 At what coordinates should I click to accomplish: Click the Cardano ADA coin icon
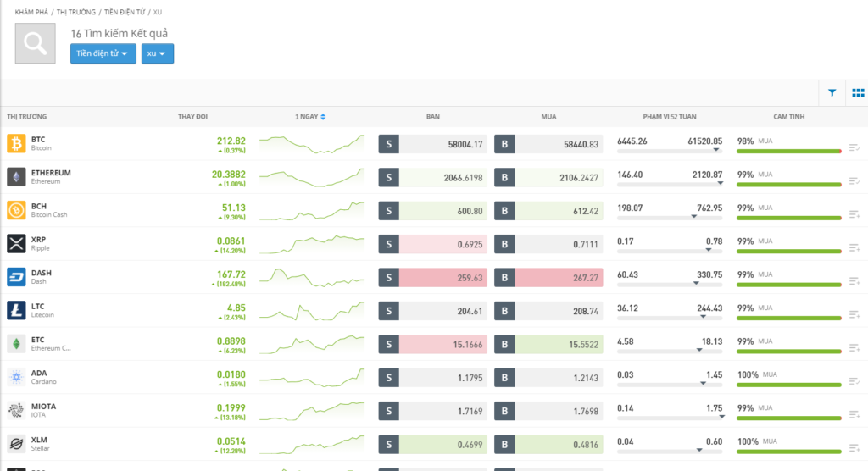coord(16,377)
